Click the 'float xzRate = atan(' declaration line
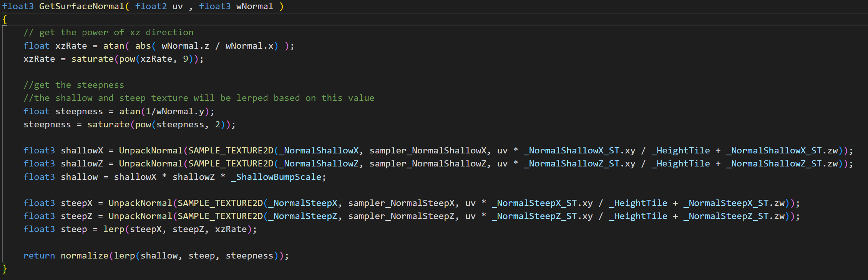Viewport: 868px width, 280px height. coord(159,46)
